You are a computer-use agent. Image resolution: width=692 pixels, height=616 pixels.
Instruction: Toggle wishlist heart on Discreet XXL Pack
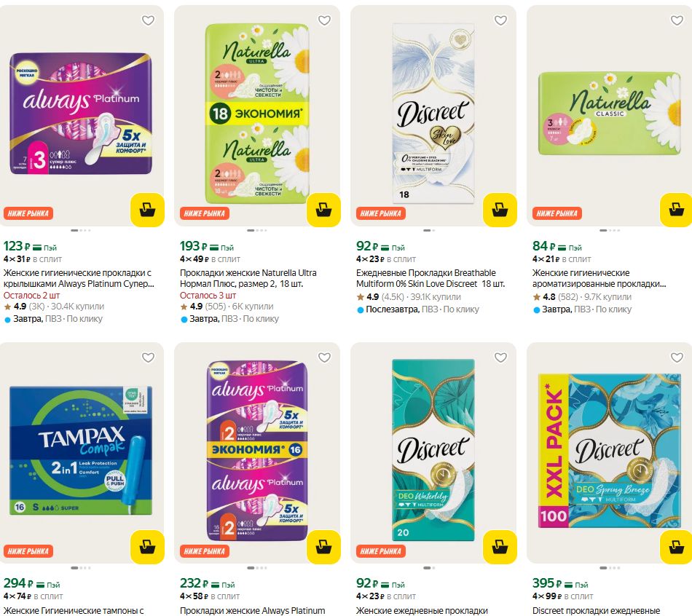tap(677, 358)
